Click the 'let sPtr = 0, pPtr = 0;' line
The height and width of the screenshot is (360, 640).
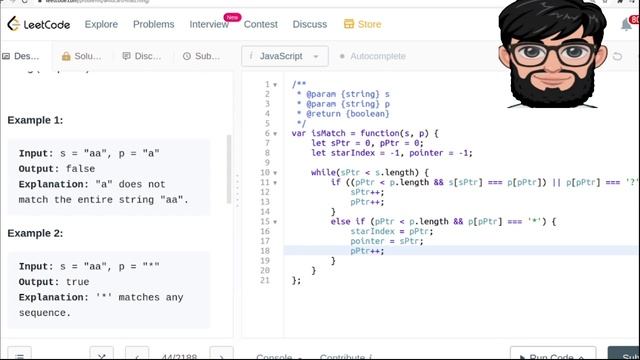(x=367, y=143)
